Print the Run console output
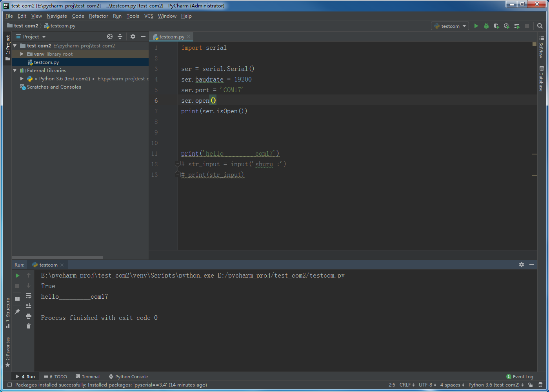The height and width of the screenshot is (392, 549). pyautogui.click(x=29, y=316)
